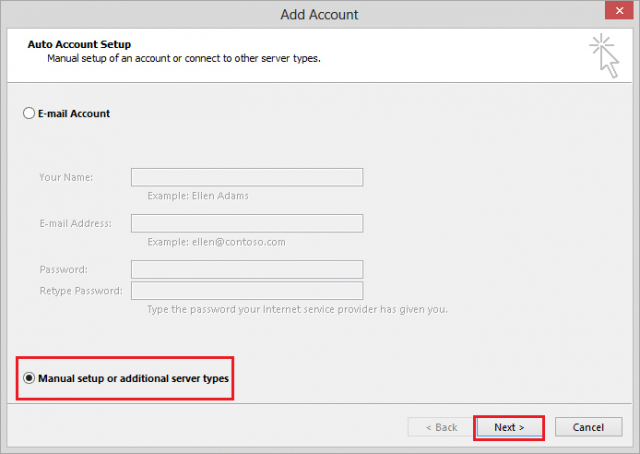Click the Your Name input field

click(247, 177)
